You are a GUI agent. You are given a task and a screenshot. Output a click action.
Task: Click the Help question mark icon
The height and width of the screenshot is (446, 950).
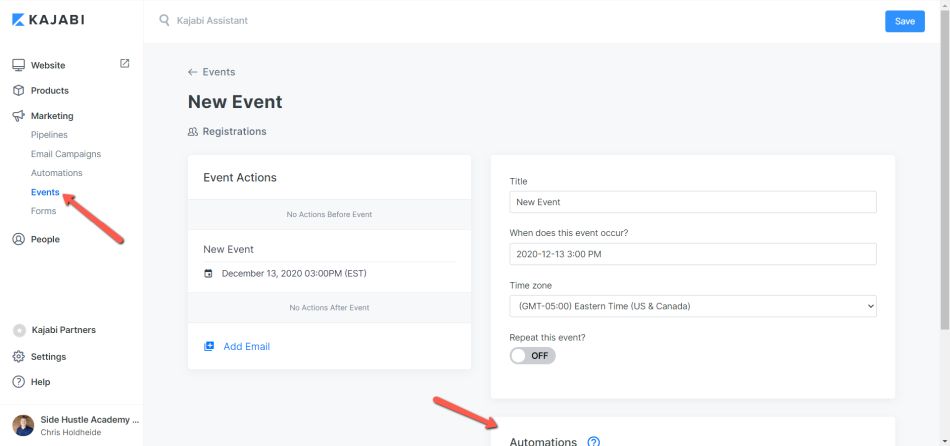click(x=19, y=382)
